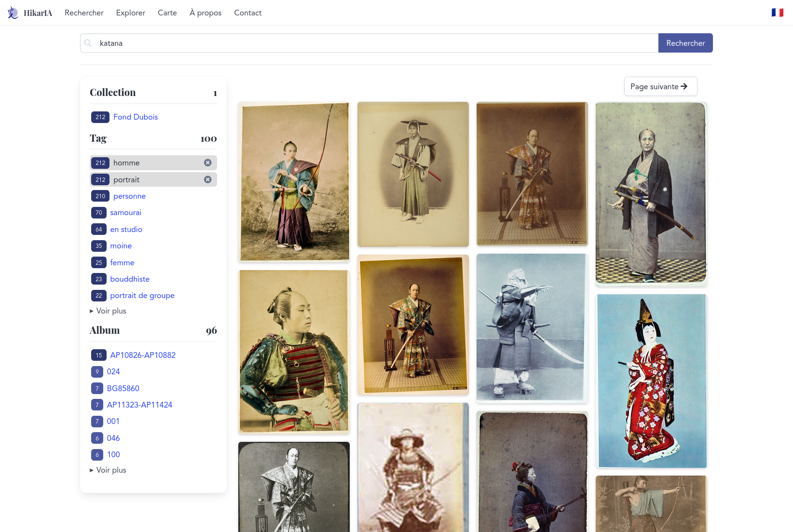This screenshot has width=793, height=532.
Task: Open the red floral kimono portrait
Action: pyautogui.click(x=651, y=381)
